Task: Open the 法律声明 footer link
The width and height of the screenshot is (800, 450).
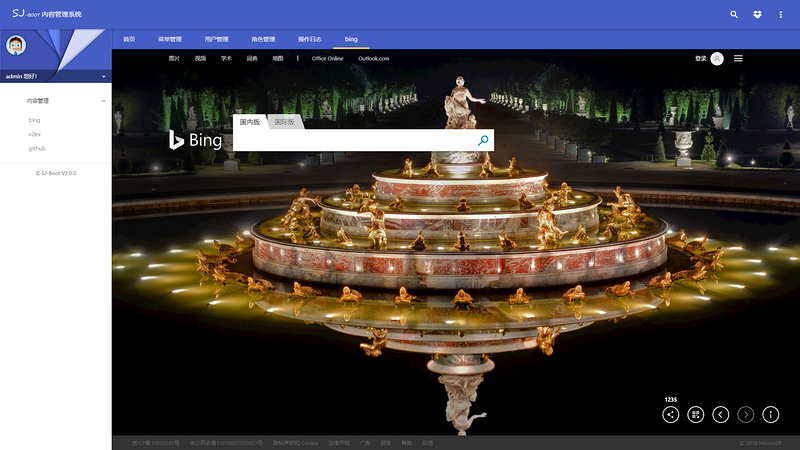Action: click(x=338, y=443)
